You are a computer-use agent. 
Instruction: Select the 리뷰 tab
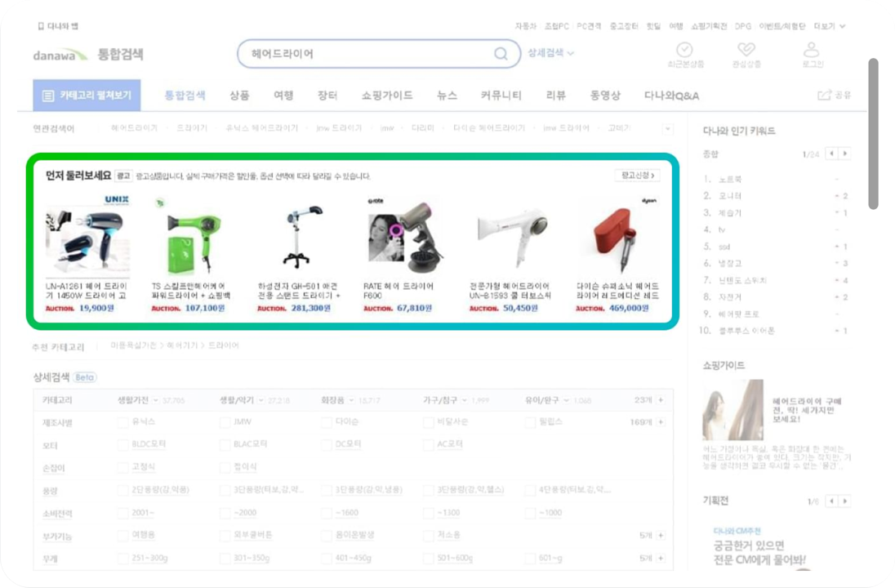point(556,96)
